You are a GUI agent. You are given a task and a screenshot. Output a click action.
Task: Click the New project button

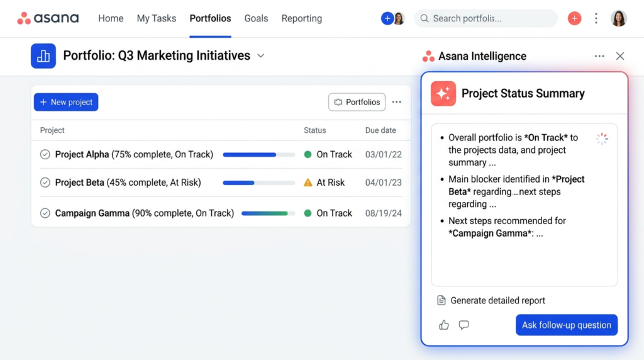point(66,102)
